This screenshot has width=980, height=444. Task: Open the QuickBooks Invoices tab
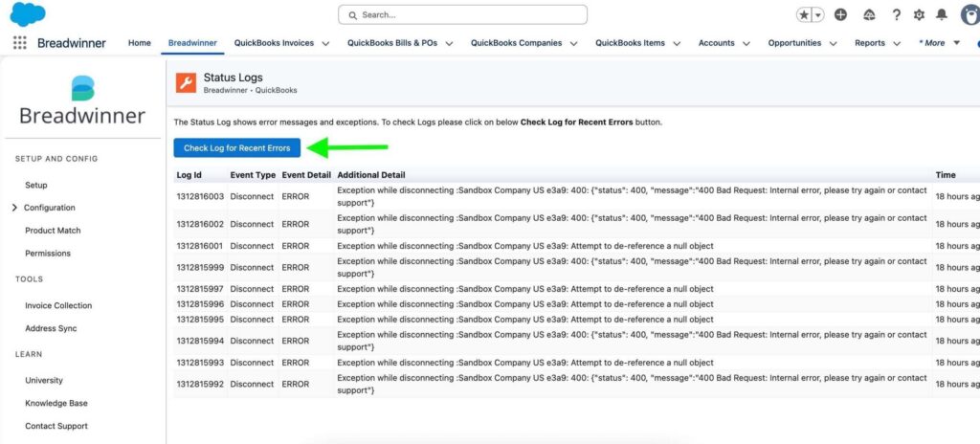[274, 43]
